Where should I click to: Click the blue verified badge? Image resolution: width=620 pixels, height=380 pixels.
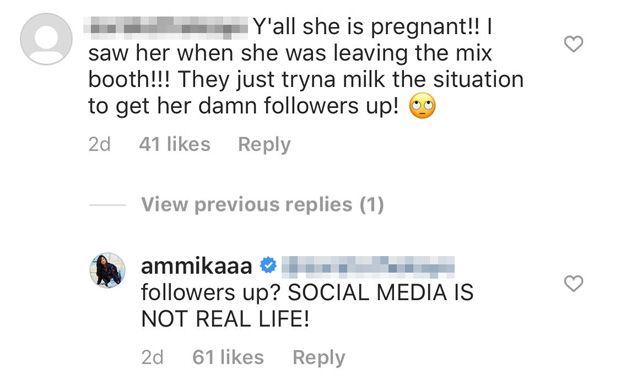(x=268, y=265)
